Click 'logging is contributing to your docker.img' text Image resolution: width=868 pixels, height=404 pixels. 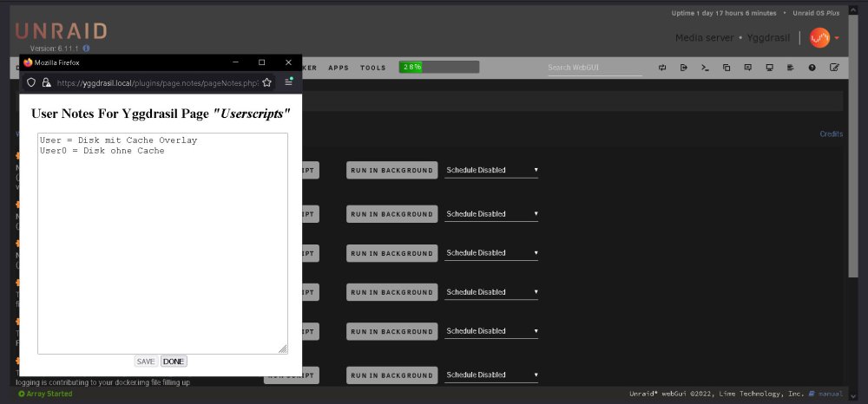pyautogui.click(x=102, y=382)
